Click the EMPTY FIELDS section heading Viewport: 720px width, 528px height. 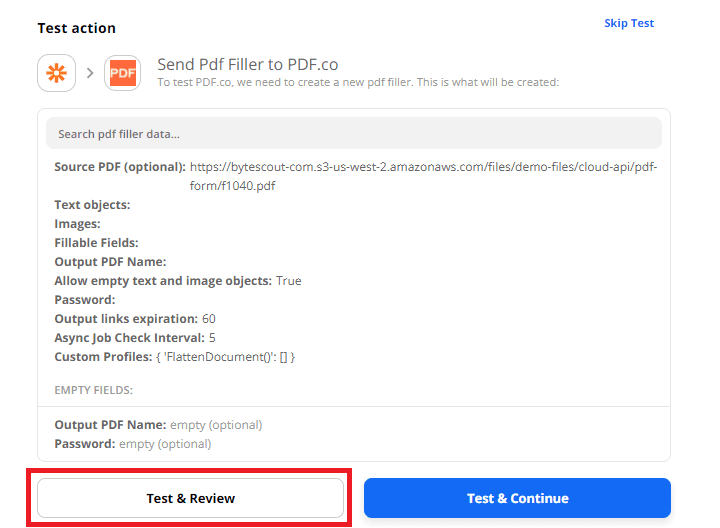[x=93, y=390]
